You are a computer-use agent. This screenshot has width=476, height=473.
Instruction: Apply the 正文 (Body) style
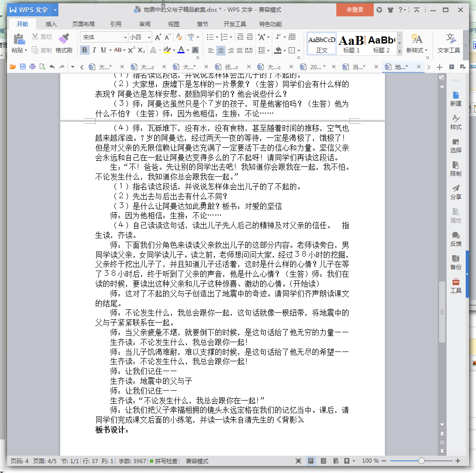(322, 44)
